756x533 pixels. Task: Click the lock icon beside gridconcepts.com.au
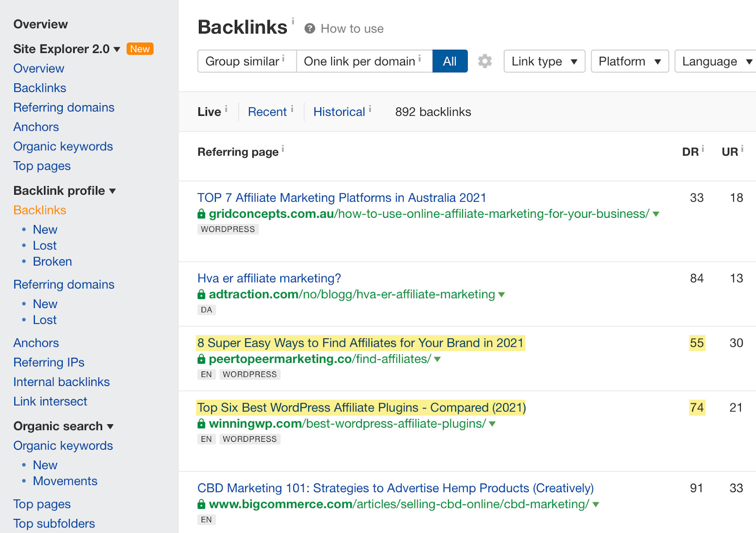tap(201, 214)
